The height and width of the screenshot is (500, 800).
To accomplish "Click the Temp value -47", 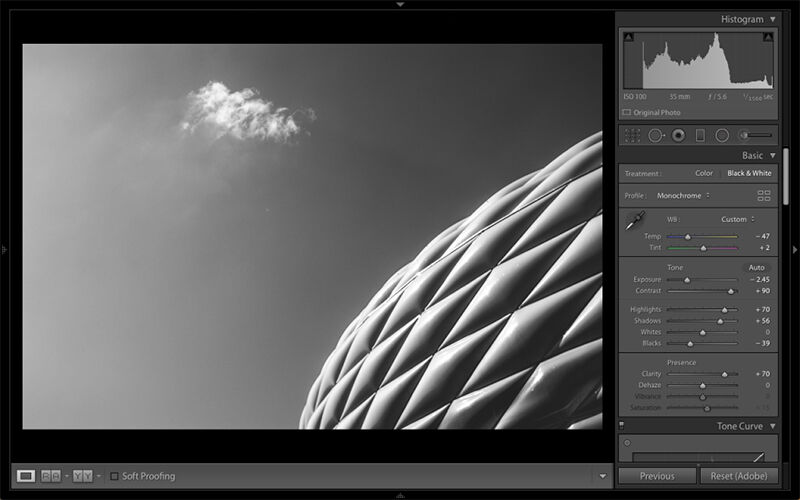I will 763,236.
